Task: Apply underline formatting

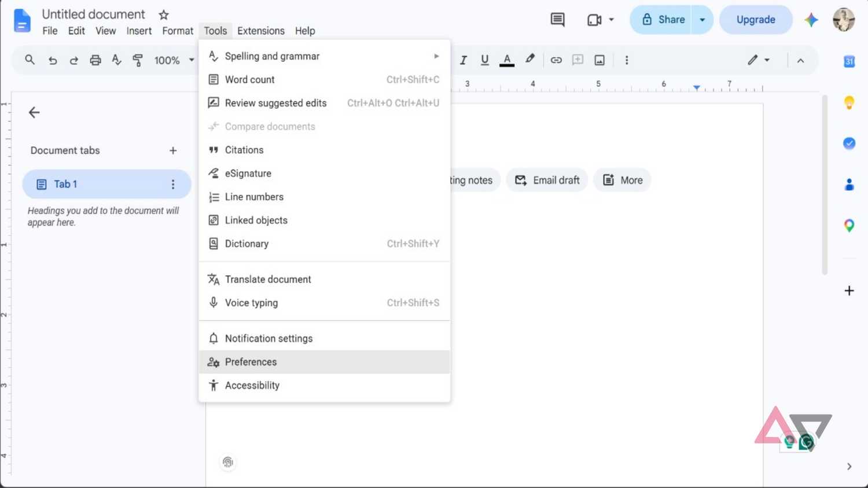Action: (485, 60)
